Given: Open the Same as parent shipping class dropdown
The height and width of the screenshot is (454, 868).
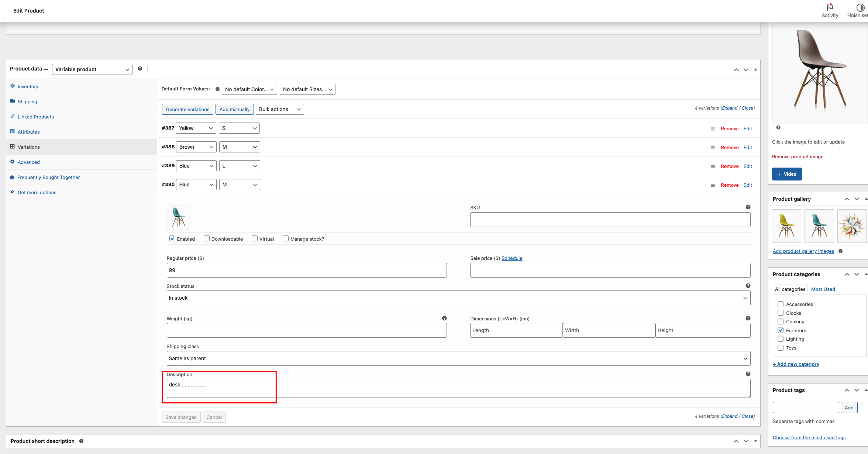Looking at the screenshot, I should [x=458, y=358].
